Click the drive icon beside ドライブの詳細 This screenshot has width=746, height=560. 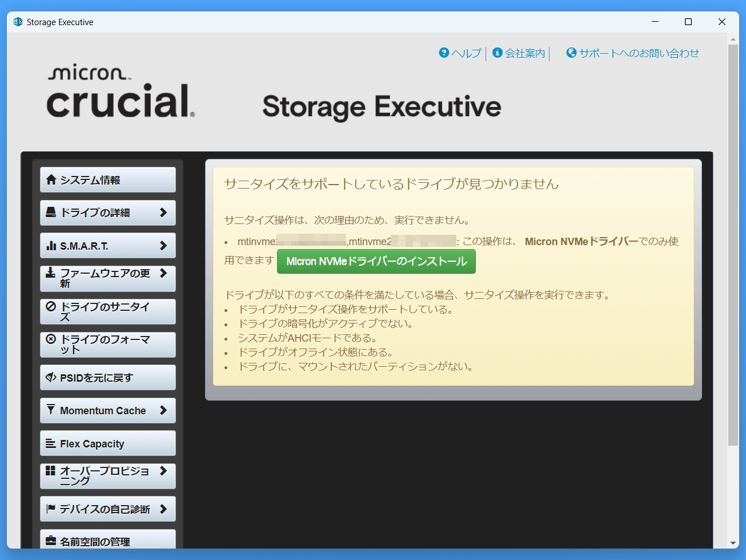pos(51,212)
